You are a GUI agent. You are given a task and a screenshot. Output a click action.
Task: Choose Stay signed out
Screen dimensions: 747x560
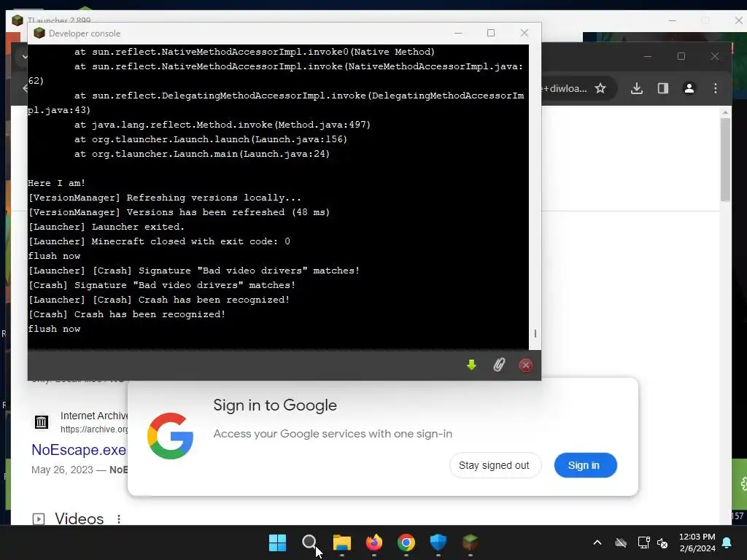(495, 465)
